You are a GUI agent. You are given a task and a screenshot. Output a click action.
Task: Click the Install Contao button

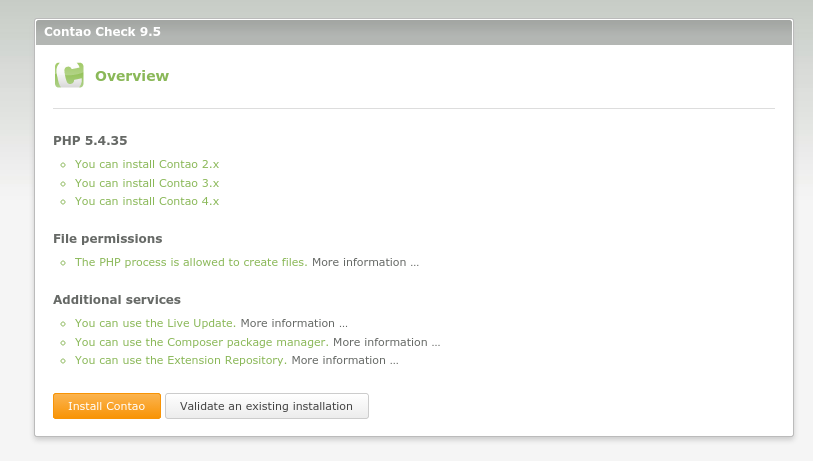click(x=107, y=406)
